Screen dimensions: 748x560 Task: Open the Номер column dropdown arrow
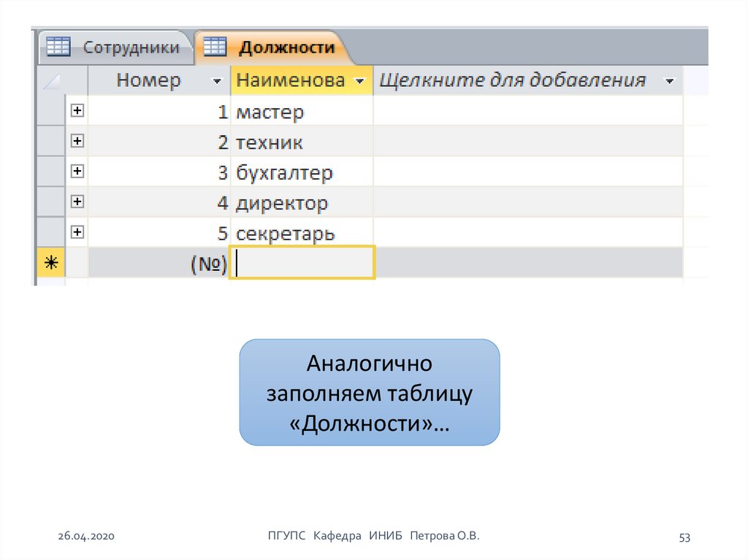click(x=216, y=81)
